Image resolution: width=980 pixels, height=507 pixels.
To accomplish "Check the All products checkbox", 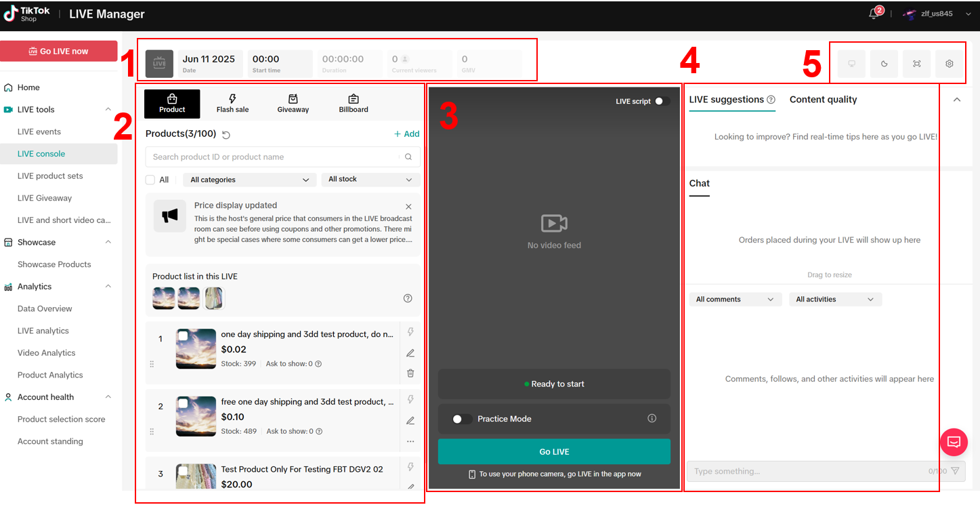I will tap(150, 180).
